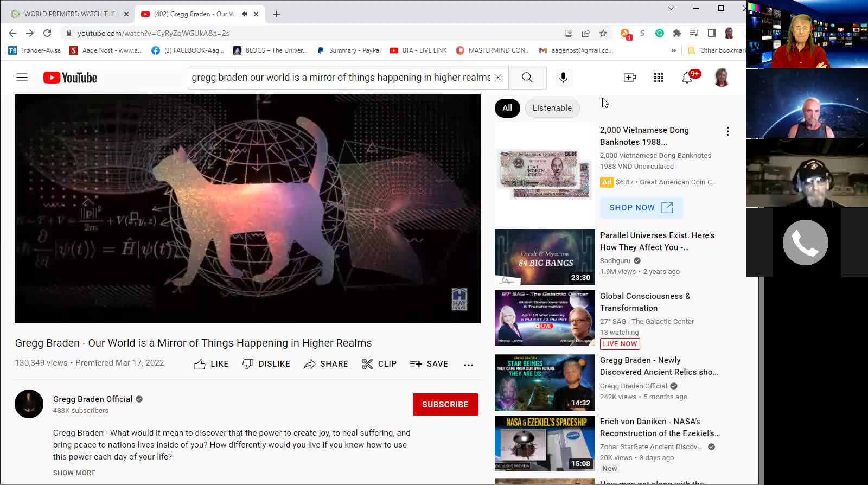Open the YouTube account avatar menu
Screen dimensions: 868x485
(x=722, y=78)
